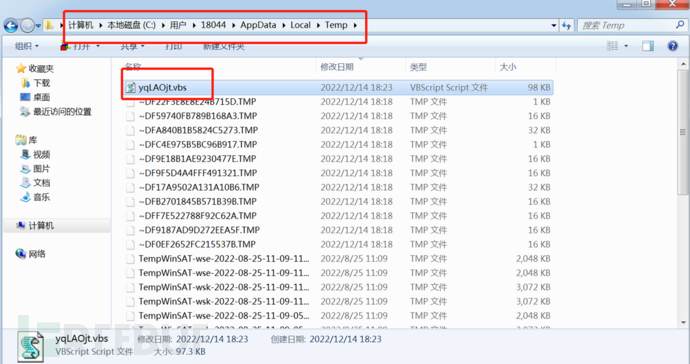690x364 pixels.
Task: Select the yqLAOjt.vbs script file icon
Action: (x=131, y=87)
